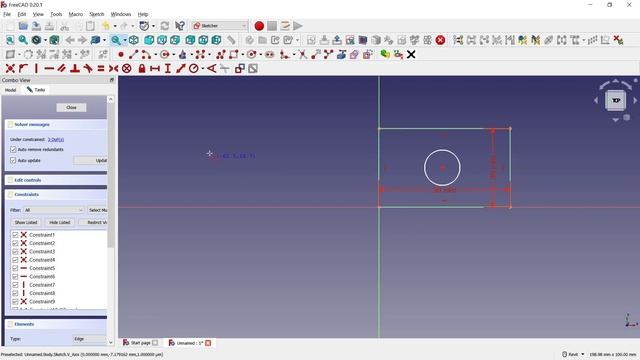
Task: Apply angle constraint
Action: pos(211,69)
